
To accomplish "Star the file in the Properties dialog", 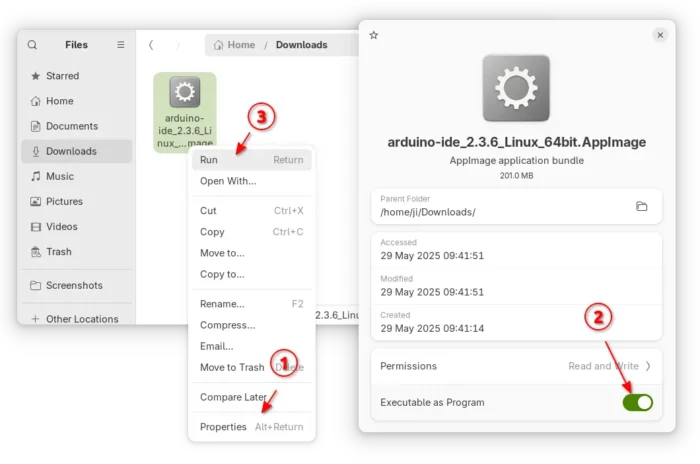I will coord(374,35).
